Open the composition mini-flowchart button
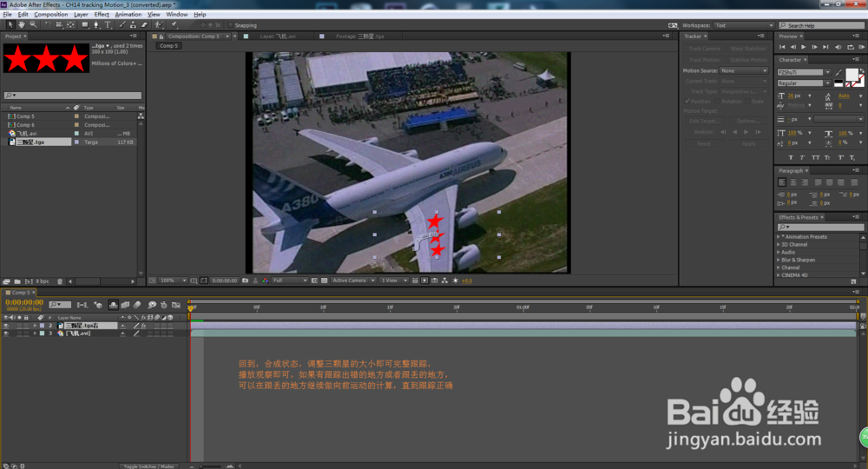Image resolution: width=868 pixels, height=469 pixels. pyautogui.click(x=82, y=305)
